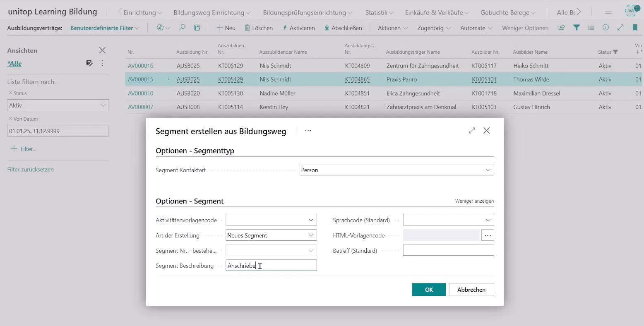
Task: Click the Abbrechen button
Action: point(471,290)
